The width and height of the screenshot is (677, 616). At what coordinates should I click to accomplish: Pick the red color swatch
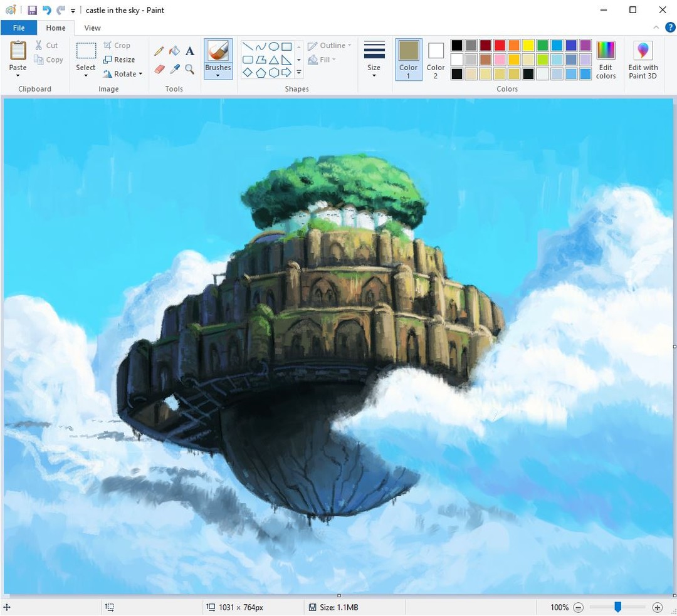[x=500, y=45]
